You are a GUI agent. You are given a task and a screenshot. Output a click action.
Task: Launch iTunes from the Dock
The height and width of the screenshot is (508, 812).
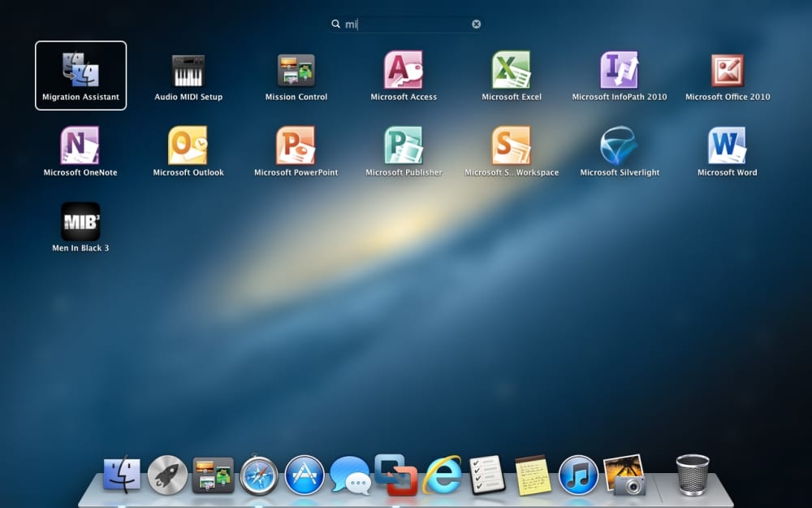(578, 475)
